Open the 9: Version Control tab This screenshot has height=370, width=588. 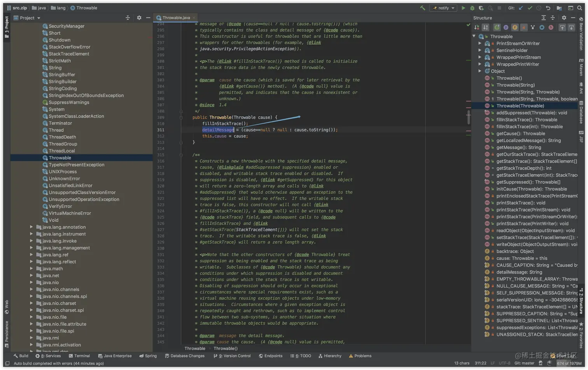pyautogui.click(x=232, y=356)
